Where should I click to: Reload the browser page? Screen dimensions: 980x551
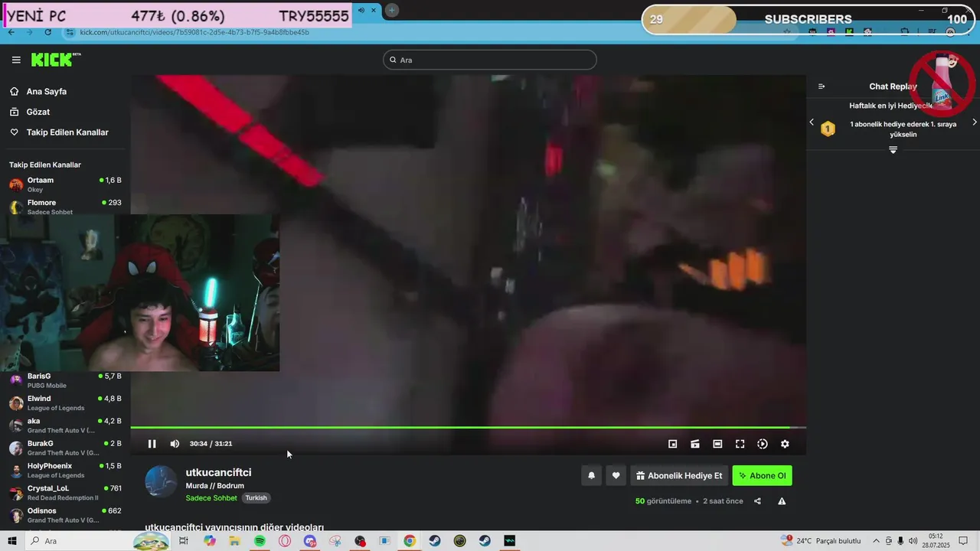pyautogui.click(x=48, y=32)
